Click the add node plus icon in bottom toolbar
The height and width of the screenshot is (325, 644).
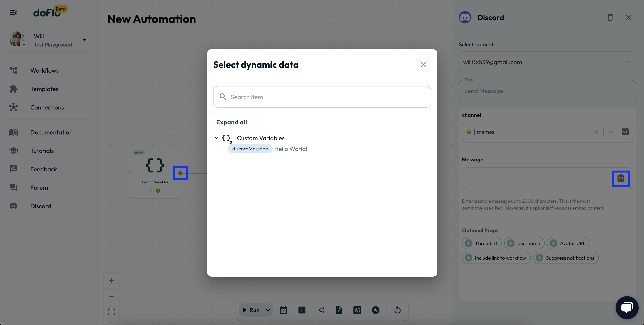pos(302,310)
